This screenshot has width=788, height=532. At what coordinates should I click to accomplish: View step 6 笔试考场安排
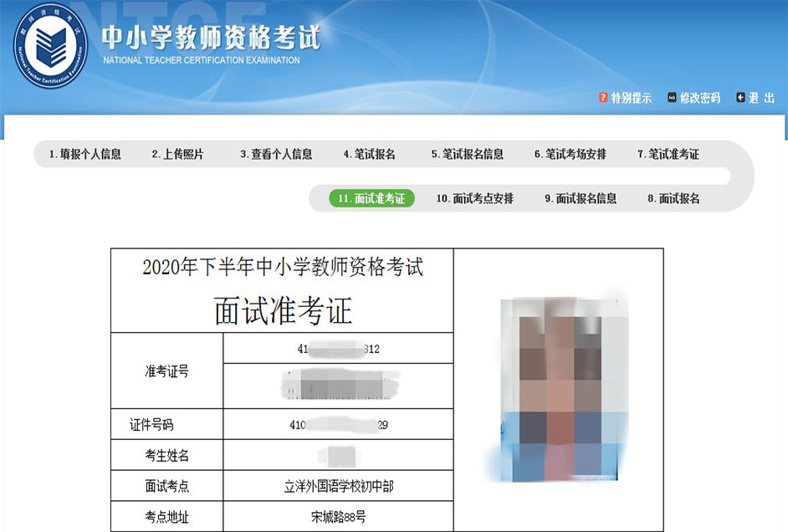click(x=571, y=154)
